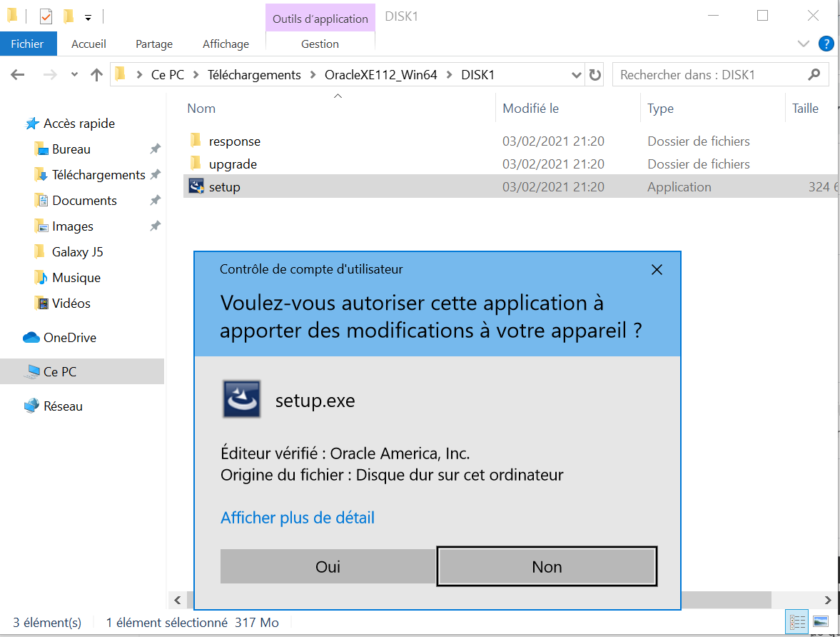Close the Contrôle de compte d'utilisateur dialog
The width and height of the screenshot is (840, 637).
tap(657, 269)
